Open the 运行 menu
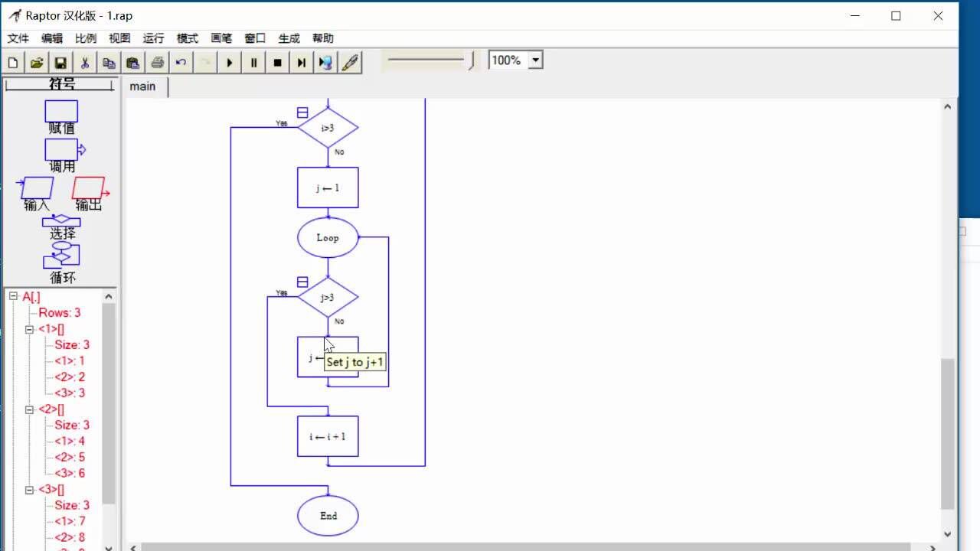 click(x=153, y=38)
